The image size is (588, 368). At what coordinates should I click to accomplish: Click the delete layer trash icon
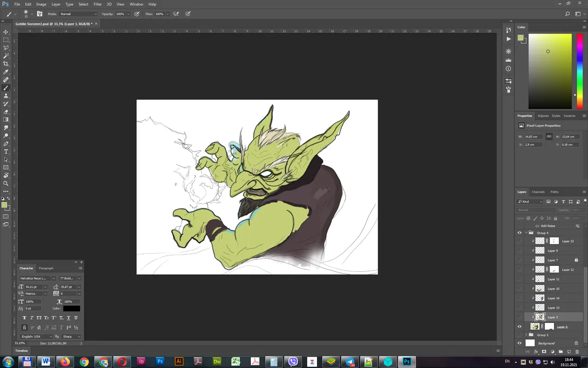577,352
